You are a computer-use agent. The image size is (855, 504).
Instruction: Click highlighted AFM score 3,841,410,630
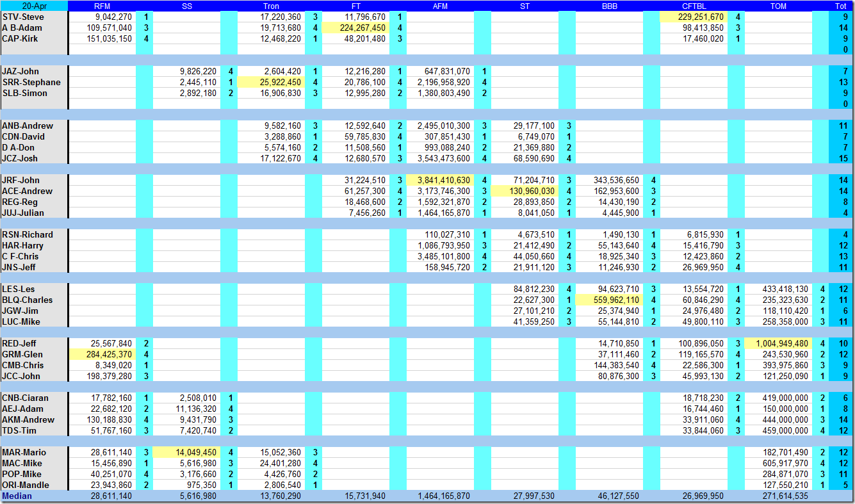click(440, 180)
